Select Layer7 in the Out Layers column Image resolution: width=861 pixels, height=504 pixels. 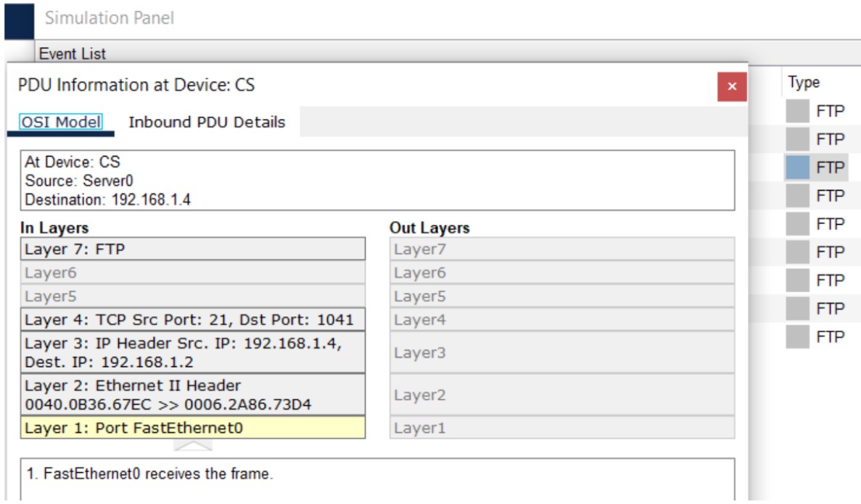pos(561,249)
